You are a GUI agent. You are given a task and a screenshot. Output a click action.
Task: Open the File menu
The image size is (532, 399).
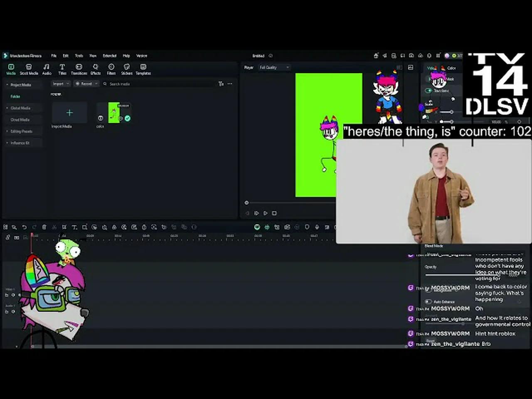pos(54,56)
